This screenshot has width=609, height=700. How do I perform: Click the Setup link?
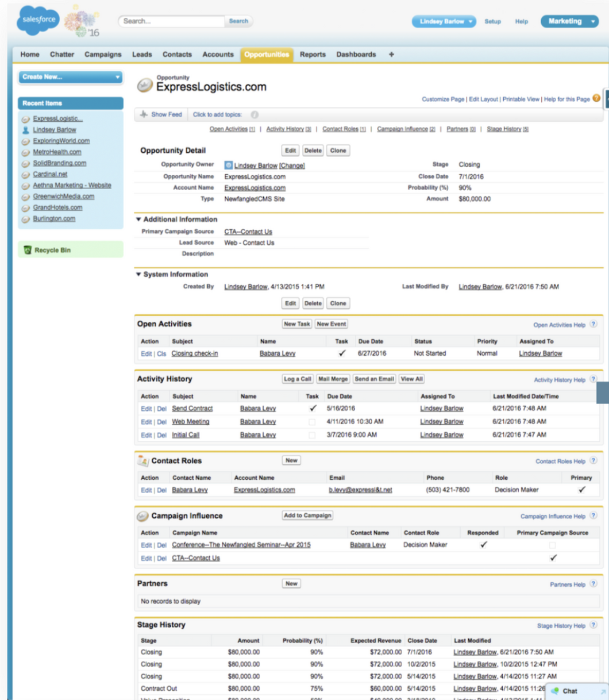492,22
